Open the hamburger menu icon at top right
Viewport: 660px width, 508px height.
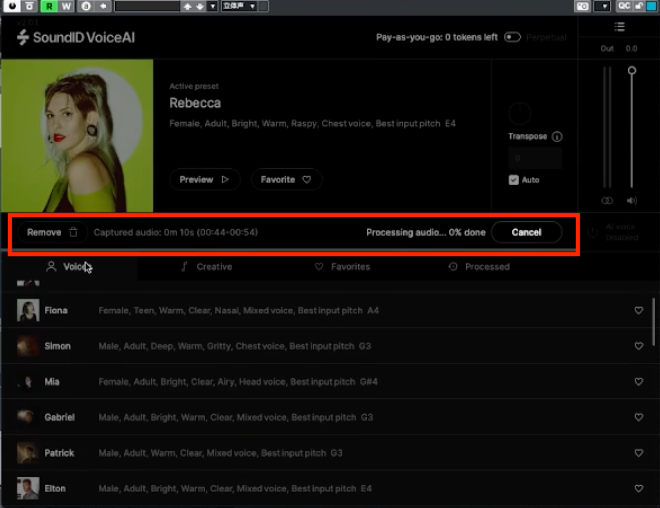(620, 26)
